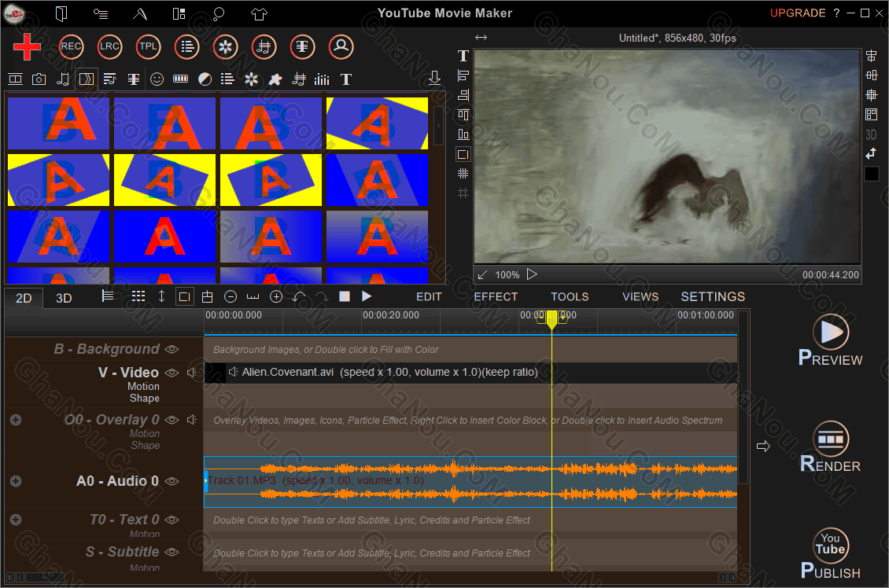Toggle visibility of S - Subtitle track
Image resolution: width=889 pixels, height=588 pixels.
coord(172,552)
